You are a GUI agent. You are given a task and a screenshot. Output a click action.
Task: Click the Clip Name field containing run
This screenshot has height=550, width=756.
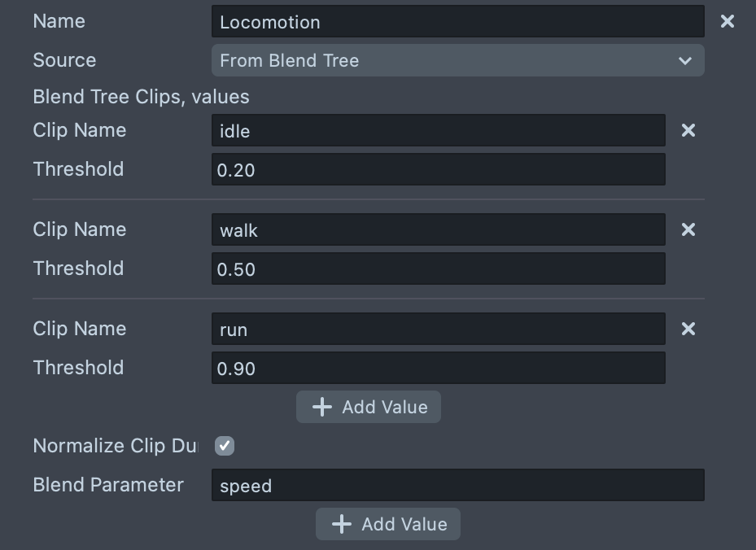pos(438,330)
